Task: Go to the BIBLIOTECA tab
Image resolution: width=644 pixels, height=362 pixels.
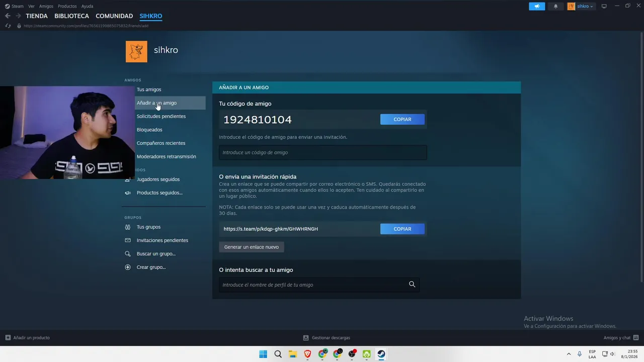Action: 71,16
